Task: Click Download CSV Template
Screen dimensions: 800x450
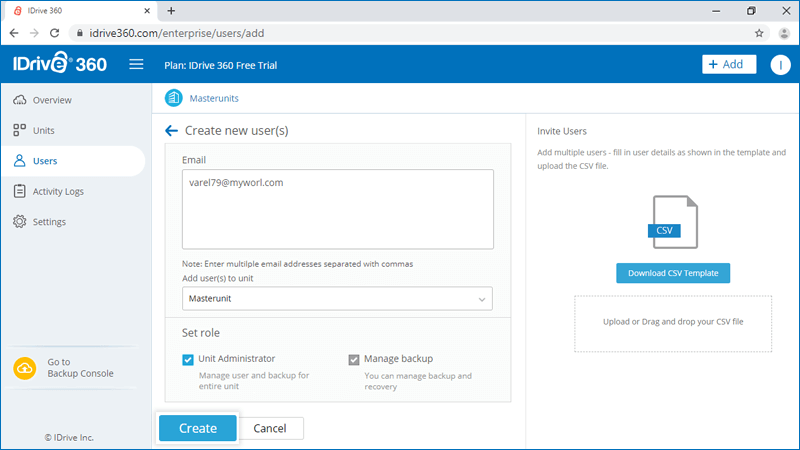Action: coord(673,273)
